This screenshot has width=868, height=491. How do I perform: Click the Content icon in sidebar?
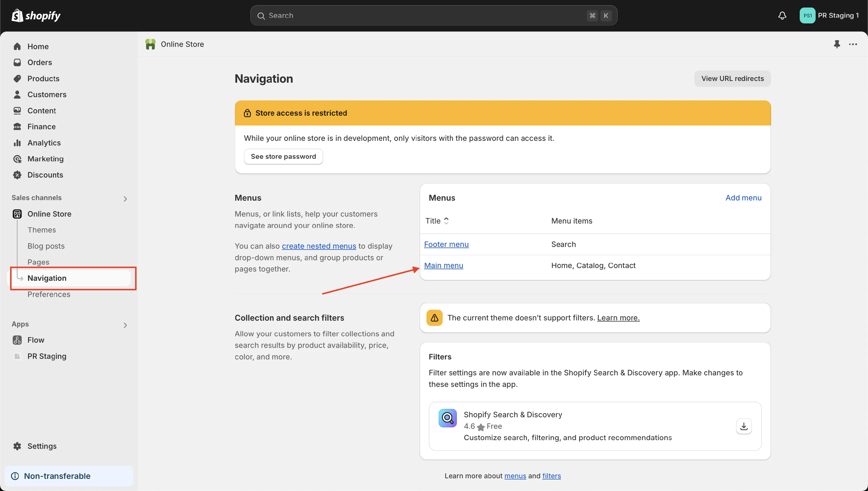pos(17,111)
